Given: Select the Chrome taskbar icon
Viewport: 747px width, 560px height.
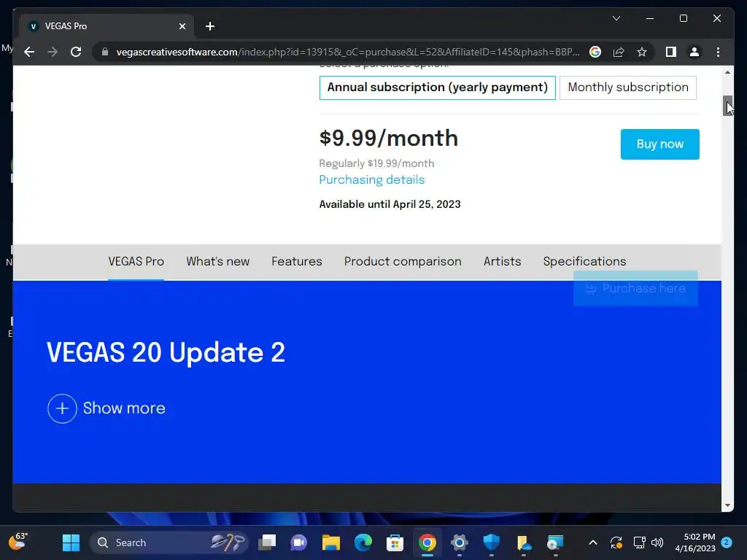Looking at the screenshot, I should (427, 542).
